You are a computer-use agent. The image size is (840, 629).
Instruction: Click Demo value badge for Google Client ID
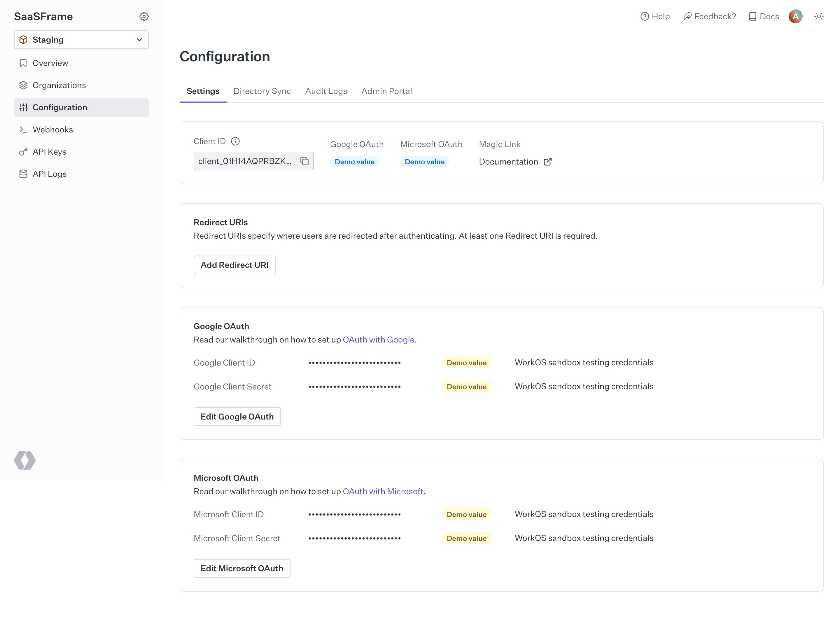(466, 362)
